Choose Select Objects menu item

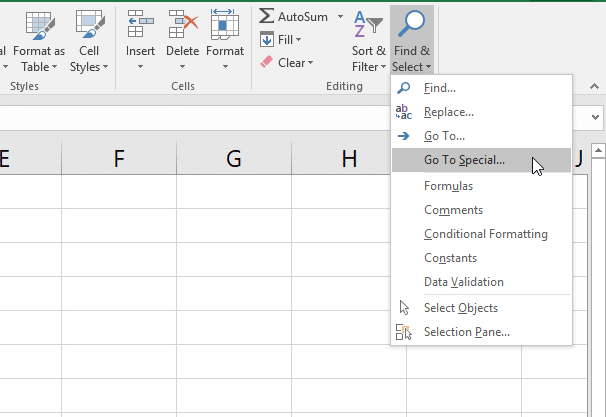click(482, 308)
